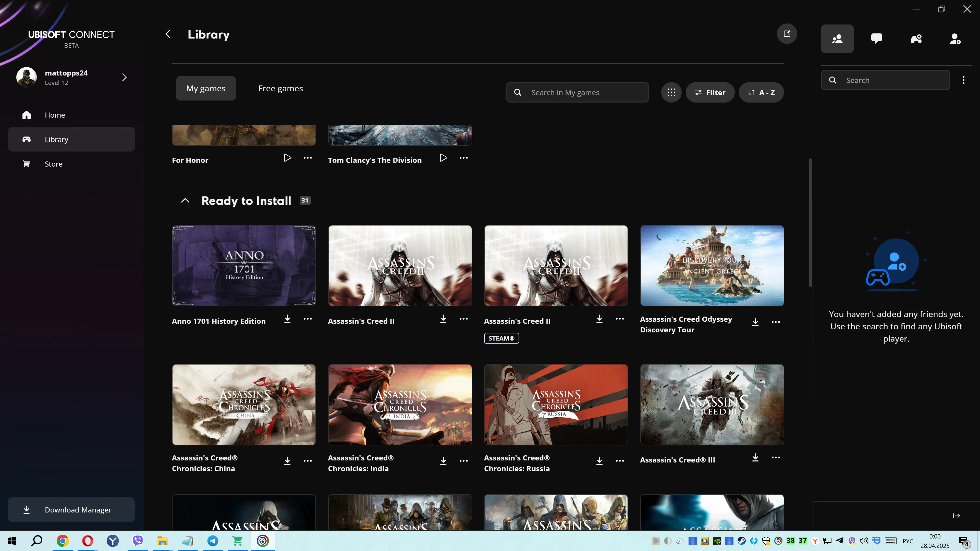980x551 pixels.
Task: Select the My games tab
Action: pyautogui.click(x=206, y=88)
